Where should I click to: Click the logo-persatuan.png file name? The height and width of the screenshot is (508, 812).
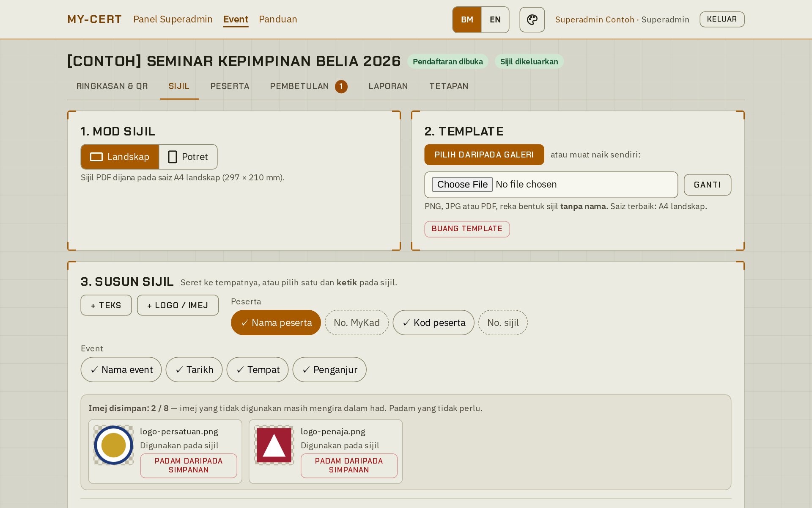[179, 431]
